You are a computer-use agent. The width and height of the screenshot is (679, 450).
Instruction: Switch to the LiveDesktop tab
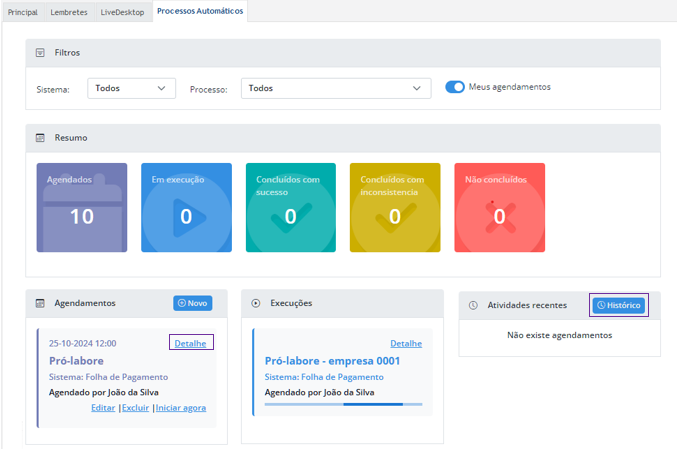click(x=122, y=12)
